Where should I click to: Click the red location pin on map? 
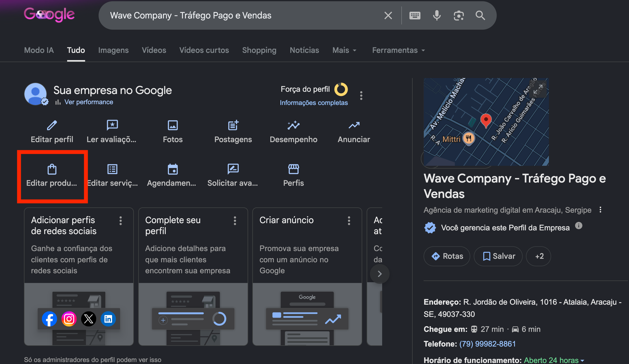click(486, 121)
